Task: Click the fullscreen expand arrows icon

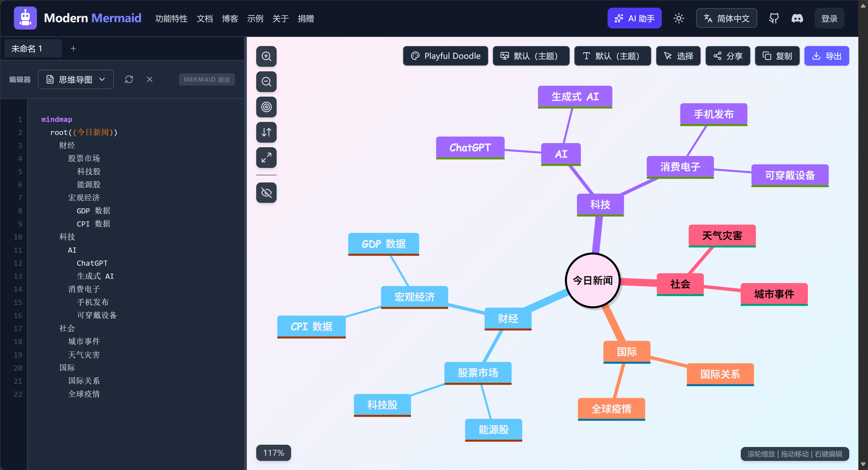Action: (x=266, y=158)
